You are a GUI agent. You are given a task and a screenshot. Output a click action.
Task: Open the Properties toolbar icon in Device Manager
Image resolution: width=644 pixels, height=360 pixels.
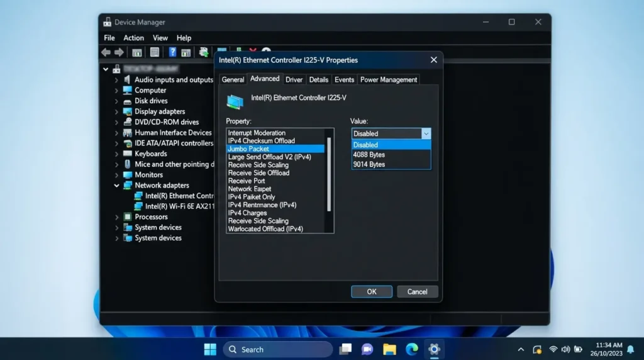155,52
